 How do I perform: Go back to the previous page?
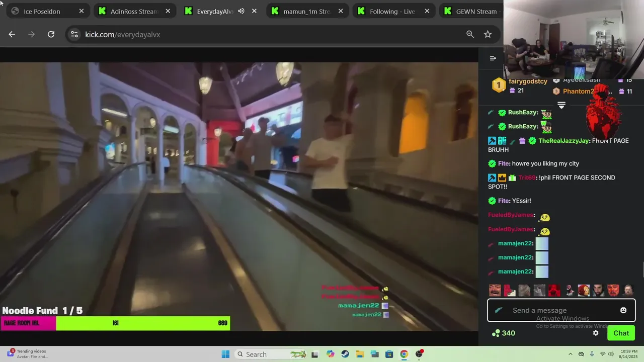pyautogui.click(x=12, y=34)
